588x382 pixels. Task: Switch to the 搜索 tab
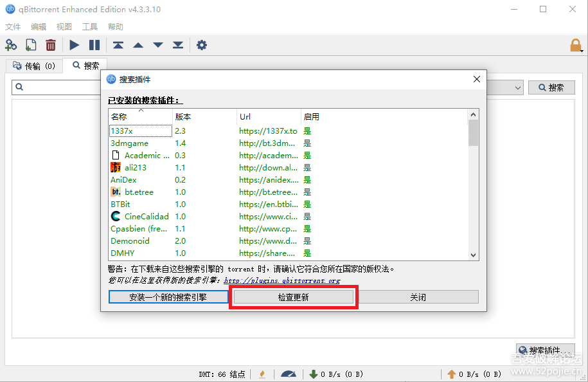86,66
